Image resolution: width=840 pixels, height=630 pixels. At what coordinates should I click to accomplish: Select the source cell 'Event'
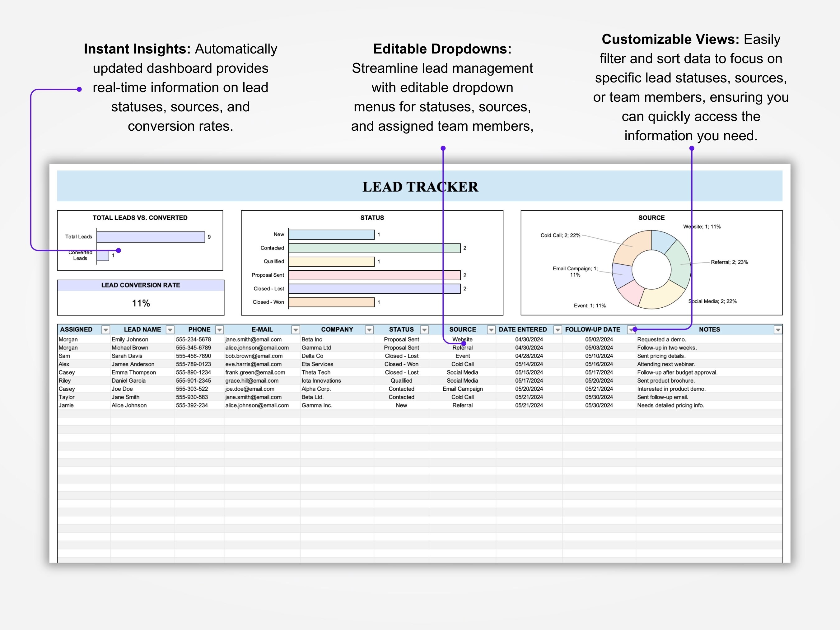point(463,356)
